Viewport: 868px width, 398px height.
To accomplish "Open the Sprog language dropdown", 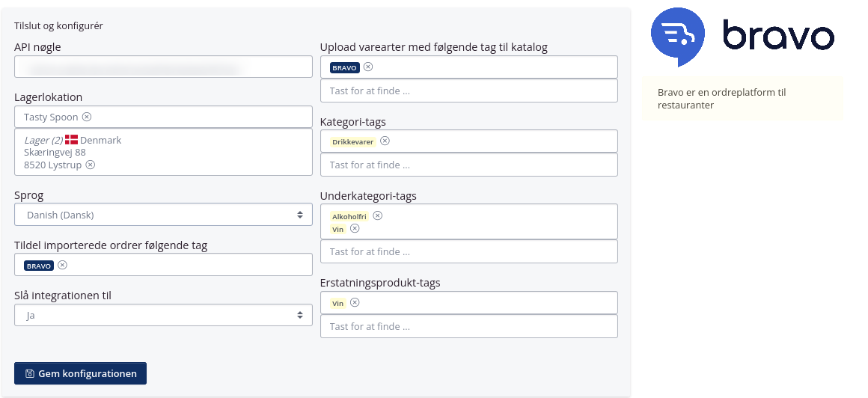I will (x=163, y=215).
